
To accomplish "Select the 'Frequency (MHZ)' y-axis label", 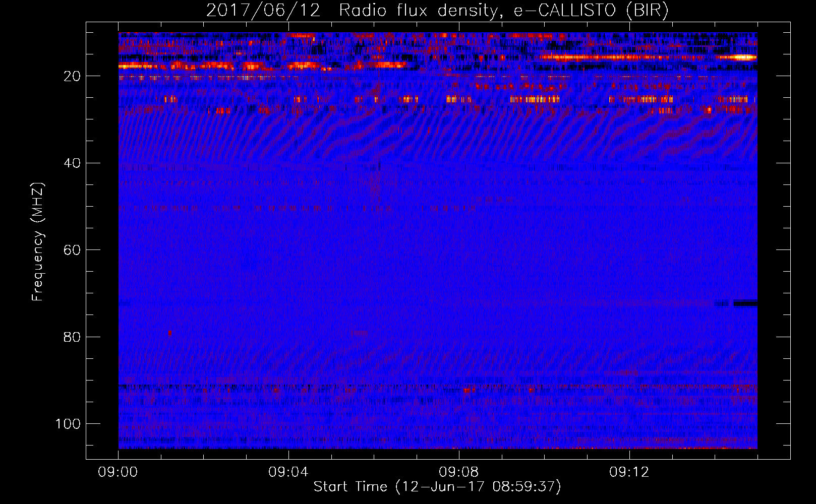I will coord(38,242).
